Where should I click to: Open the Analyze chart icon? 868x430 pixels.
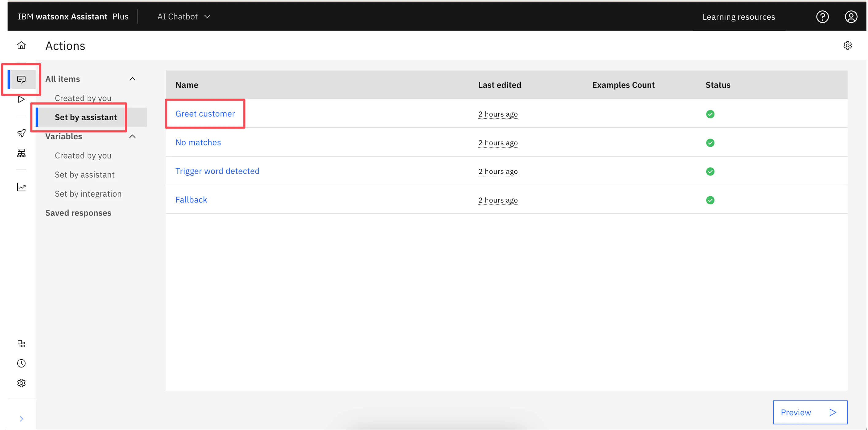[21, 187]
